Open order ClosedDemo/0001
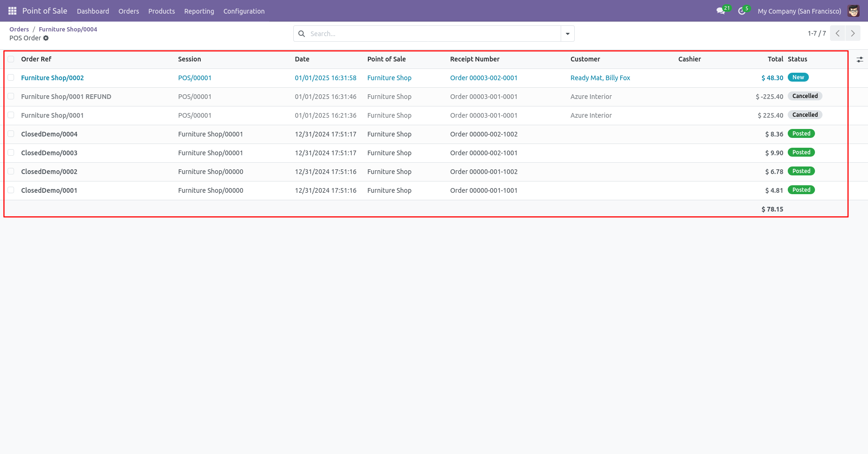 pos(49,190)
